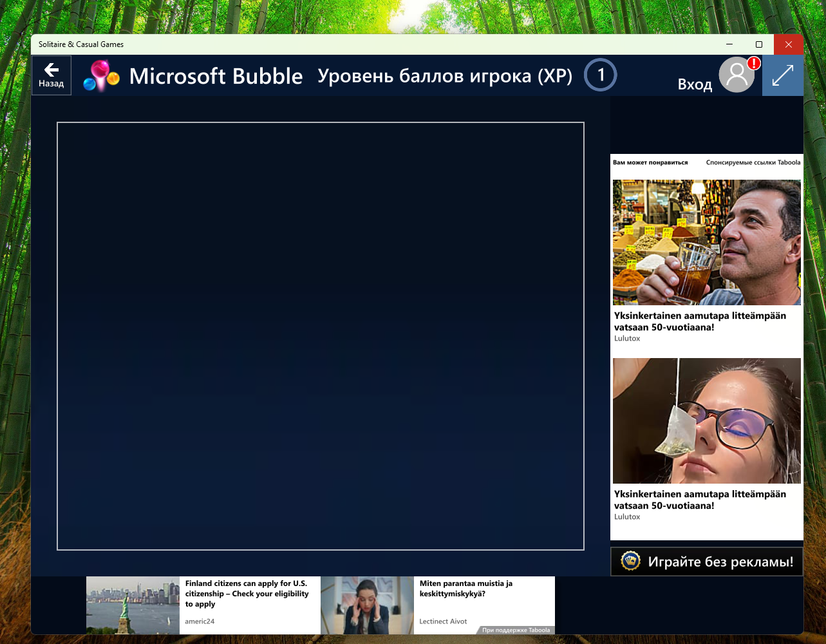Click the Вход sign-in label
The width and height of the screenshot is (826, 644).
coord(695,84)
